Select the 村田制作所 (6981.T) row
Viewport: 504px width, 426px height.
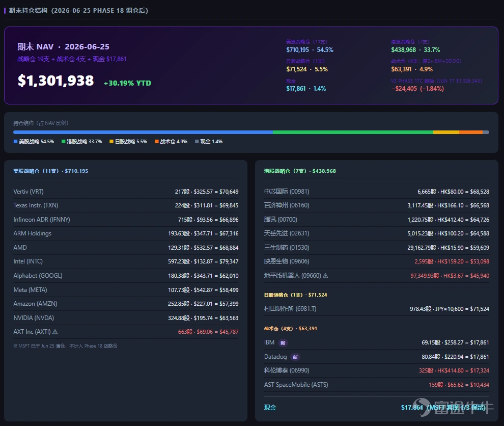376,309
